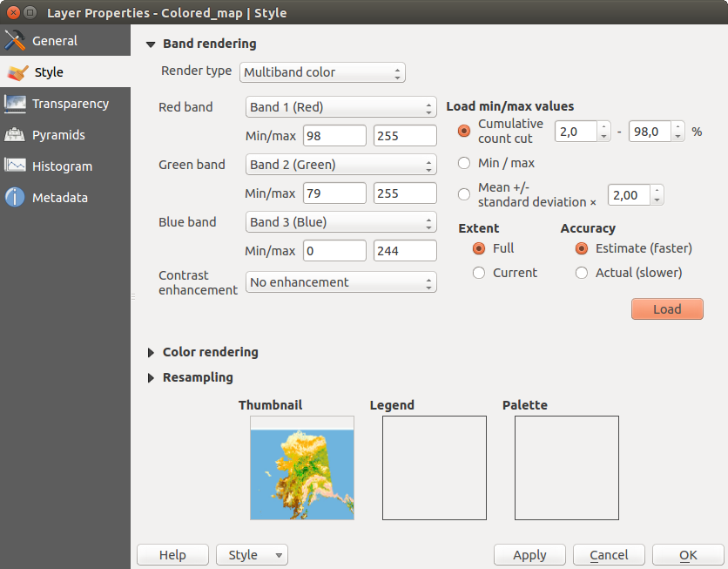Switch to the Transparency tab label
Viewport: 728px width, 569px height.
(x=71, y=104)
